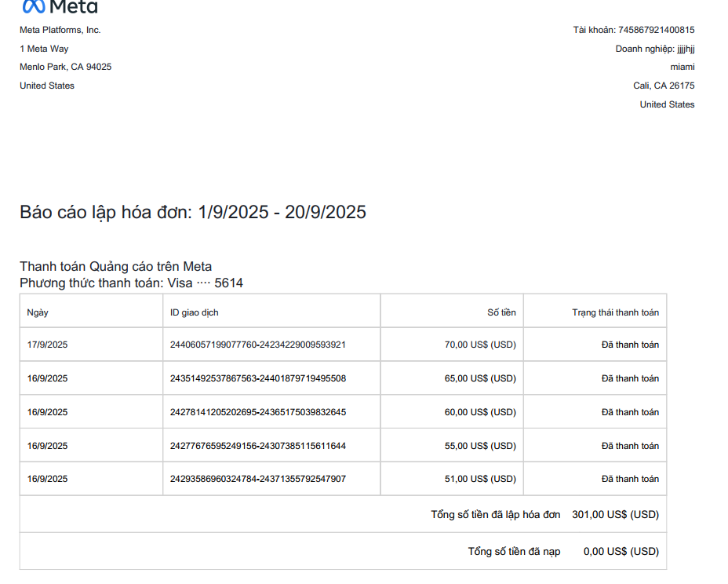Click transaction ID 24277676595249156-24307385115611644
This screenshot has width=728, height=584.
pyautogui.click(x=258, y=446)
